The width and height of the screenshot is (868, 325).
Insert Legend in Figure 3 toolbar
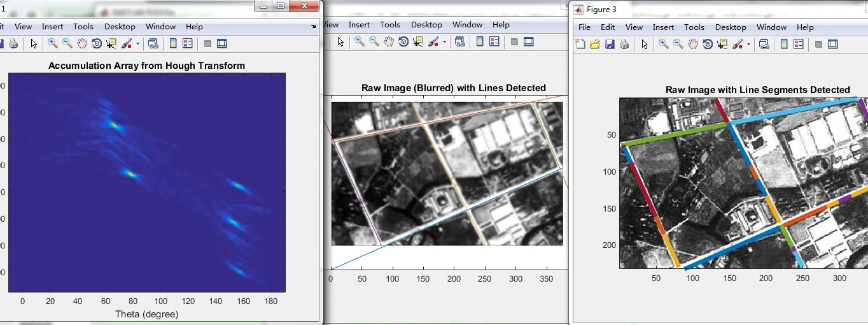click(x=799, y=45)
